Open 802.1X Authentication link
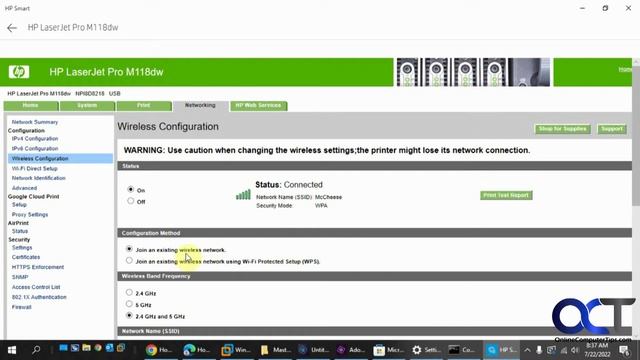Screen dimensions: 640x360 (39, 297)
